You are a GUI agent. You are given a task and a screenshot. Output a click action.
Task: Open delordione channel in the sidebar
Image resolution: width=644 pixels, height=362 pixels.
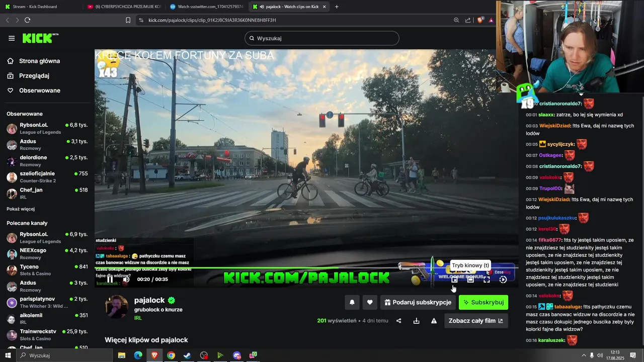(48, 161)
